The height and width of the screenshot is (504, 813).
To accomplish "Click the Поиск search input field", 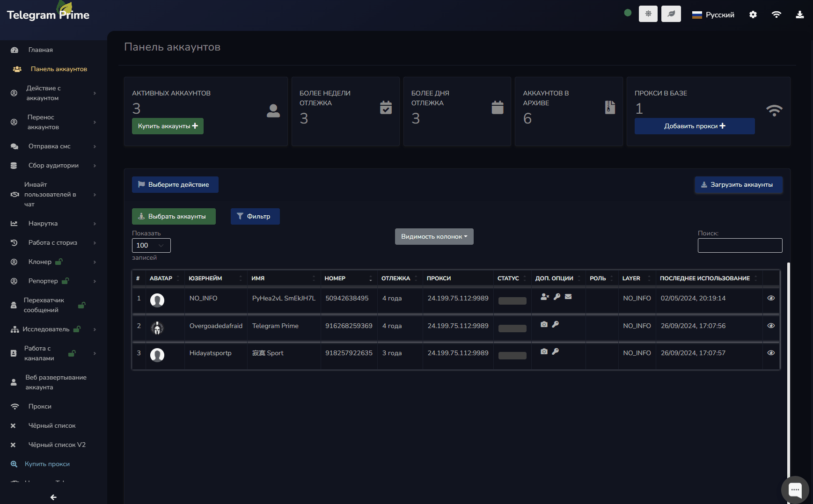I will tap(740, 245).
